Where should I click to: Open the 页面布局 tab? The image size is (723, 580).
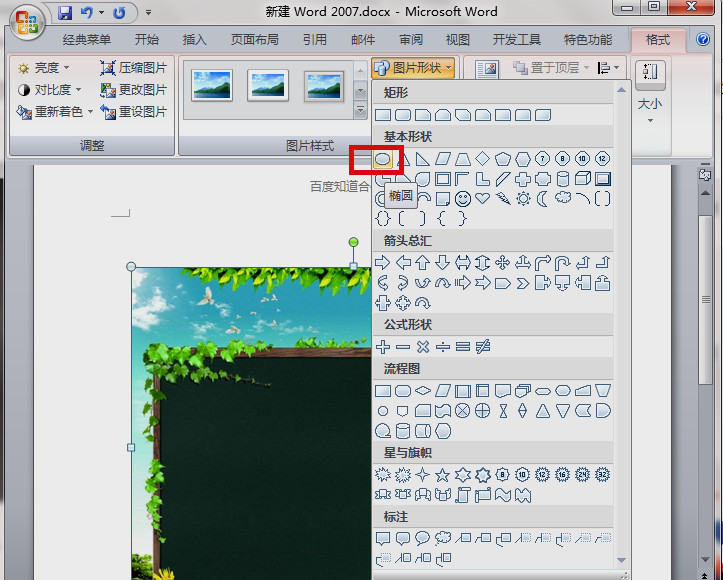pos(255,40)
